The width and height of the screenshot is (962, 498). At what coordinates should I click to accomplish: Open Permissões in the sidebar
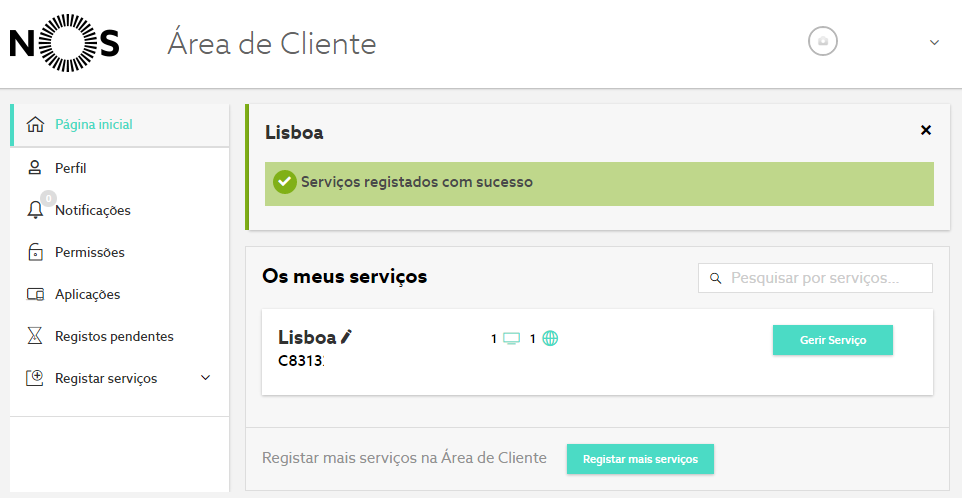click(120, 252)
